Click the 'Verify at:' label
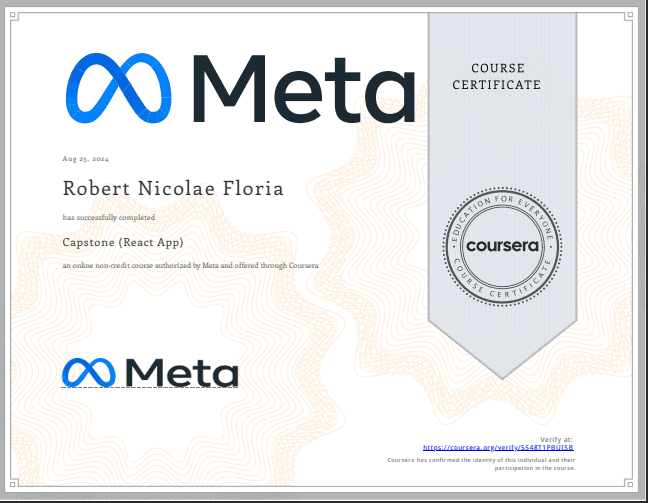The image size is (648, 503). tap(557, 440)
